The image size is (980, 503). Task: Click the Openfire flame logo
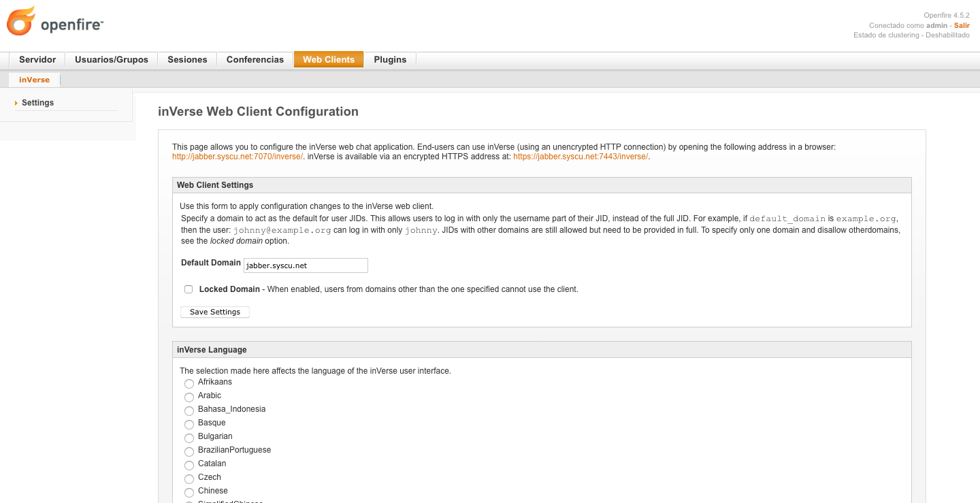click(x=20, y=20)
